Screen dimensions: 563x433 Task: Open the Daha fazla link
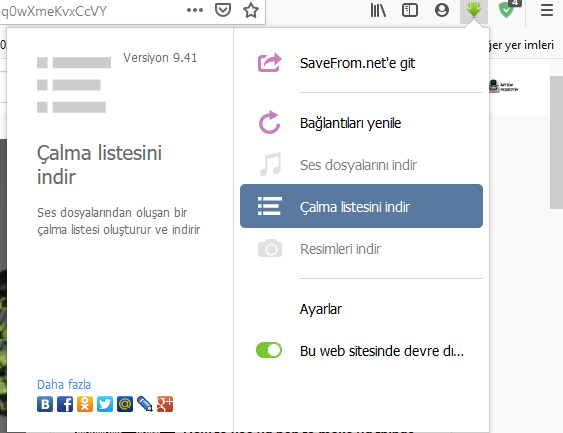64,385
